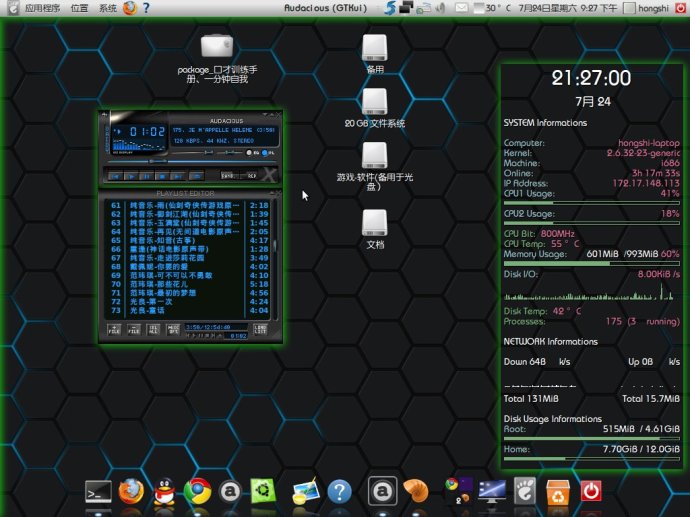Viewport: 690px width, 517px height.
Task: Pause playback in the Audacious player
Action: (148, 176)
